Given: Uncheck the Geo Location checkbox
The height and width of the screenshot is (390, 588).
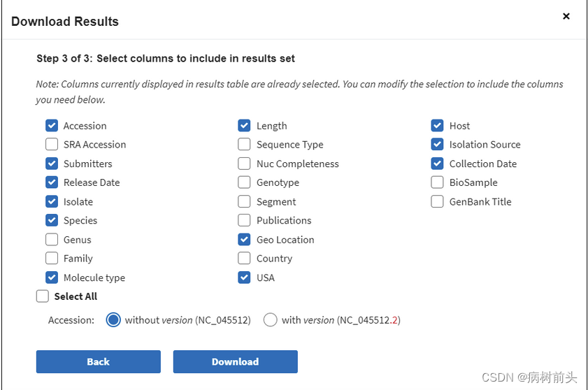Looking at the screenshot, I should click(244, 240).
